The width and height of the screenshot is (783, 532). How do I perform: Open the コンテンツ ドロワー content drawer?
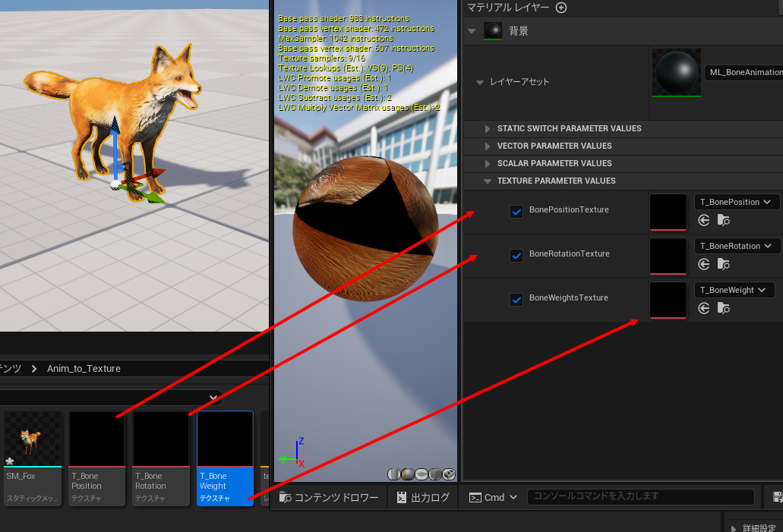(329, 497)
